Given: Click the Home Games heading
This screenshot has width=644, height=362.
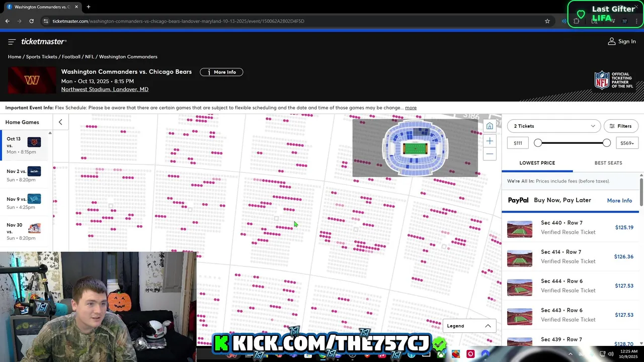Looking at the screenshot, I should point(22,122).
